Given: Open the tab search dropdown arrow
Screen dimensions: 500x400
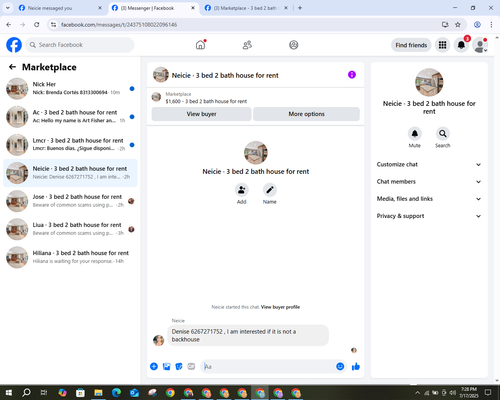Looking at the screenshot, I should pos(7,8).
